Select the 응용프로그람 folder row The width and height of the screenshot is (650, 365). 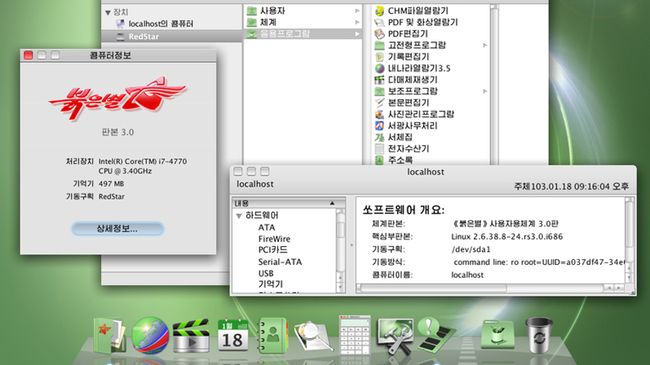(303, 34)
